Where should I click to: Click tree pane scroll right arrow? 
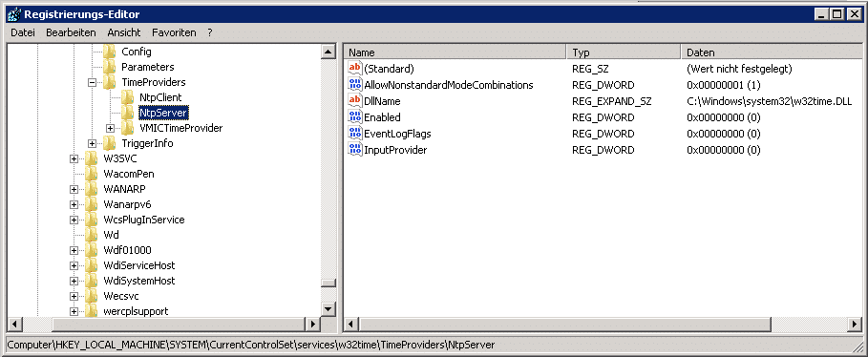313,325
